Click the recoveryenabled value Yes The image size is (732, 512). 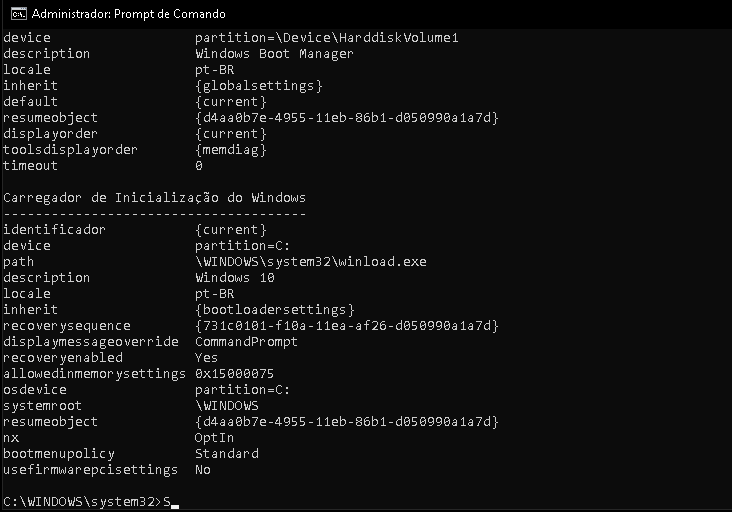[x=206, y=358]
